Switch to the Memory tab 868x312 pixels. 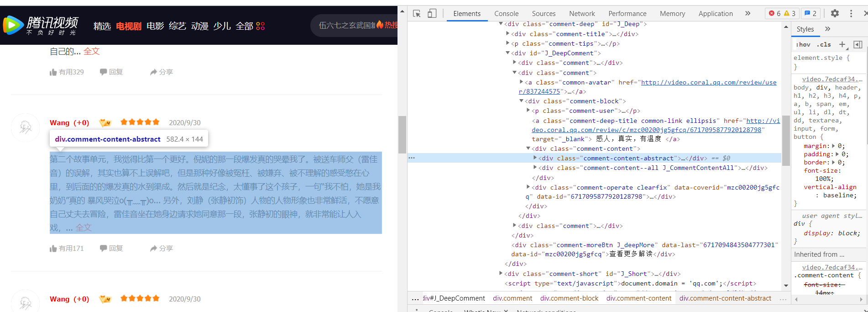click(672, 14)
